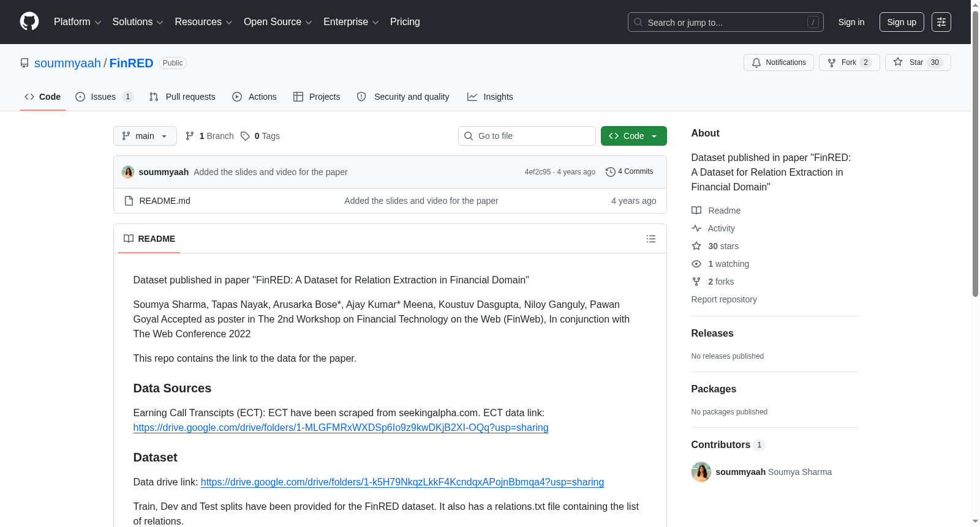980x527 pixels.
Task: Open the README.md file
Action: (x=165, y=201)
